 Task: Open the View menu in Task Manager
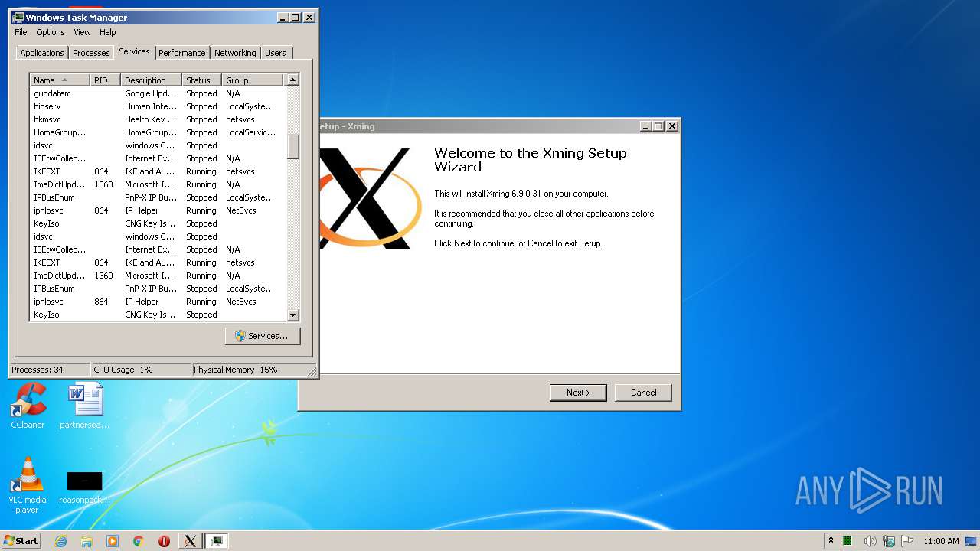click(82, 32)
